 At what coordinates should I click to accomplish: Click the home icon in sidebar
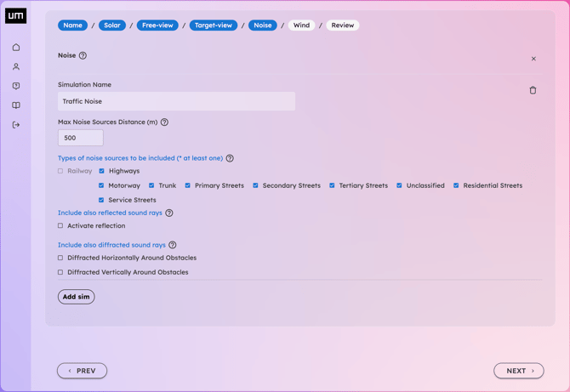point(16,48)
